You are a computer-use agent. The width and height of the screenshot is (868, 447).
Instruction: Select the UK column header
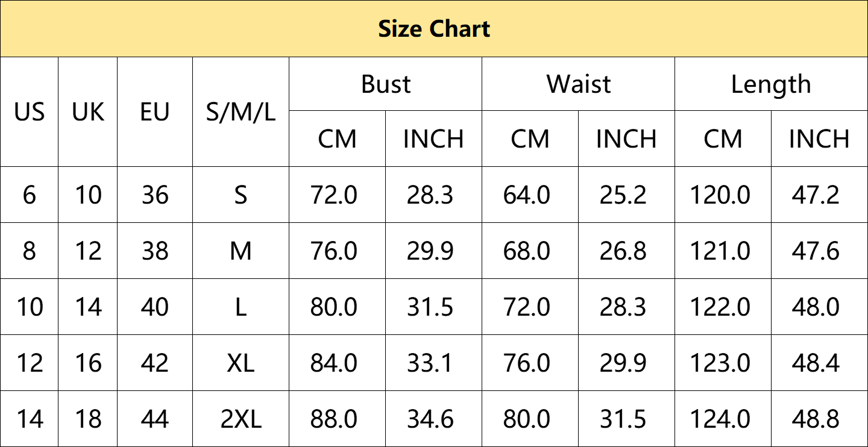pyautogui.click(x=88, y=111)
